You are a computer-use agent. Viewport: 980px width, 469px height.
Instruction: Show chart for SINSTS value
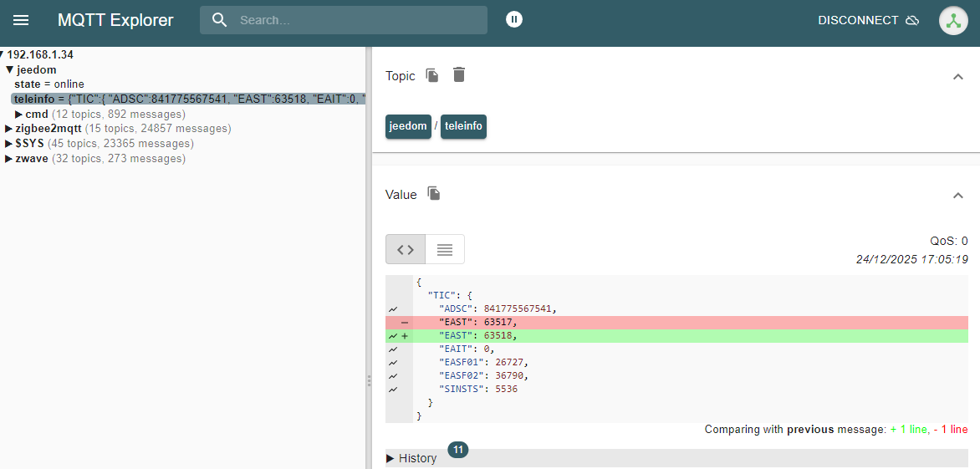coord(393,389)
